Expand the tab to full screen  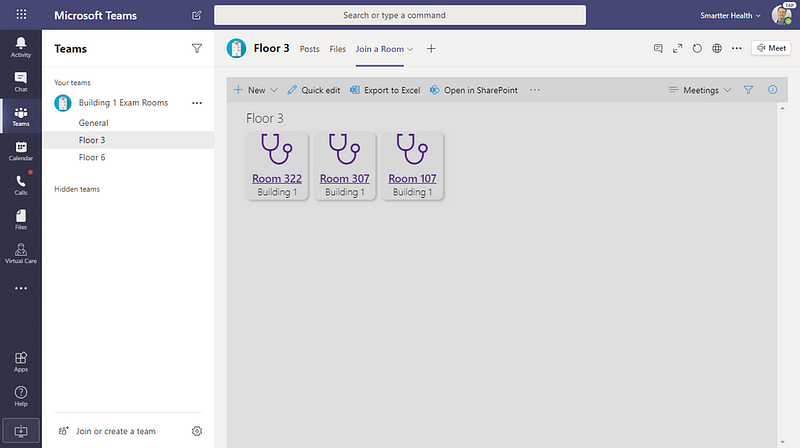point(678,48)
